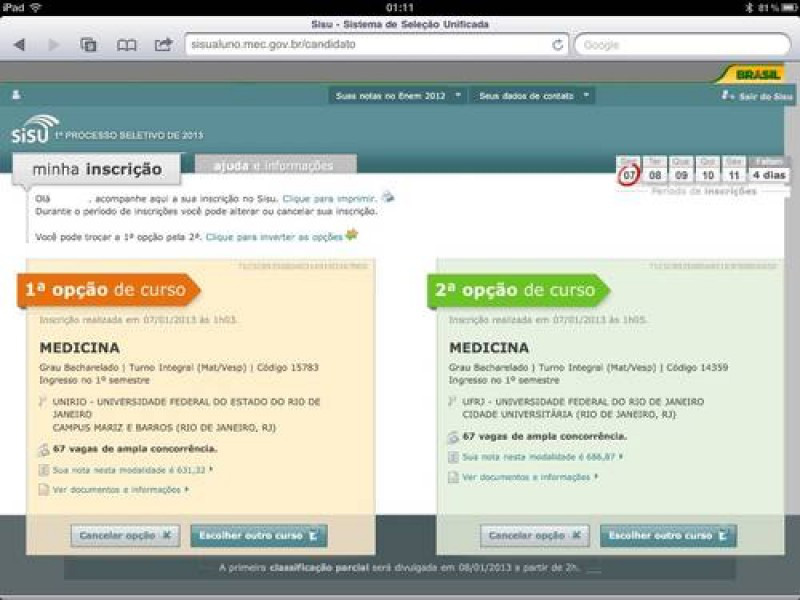Cancel the second course option
Image resolution: width=800 pixels, height=600 pixels.
point(535,536)
